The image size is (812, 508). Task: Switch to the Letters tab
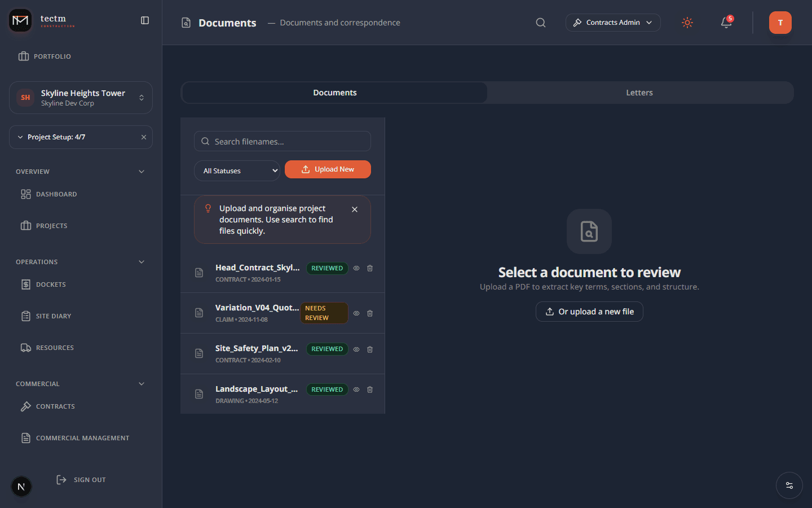pyautogui.click(x=639, y=92)
